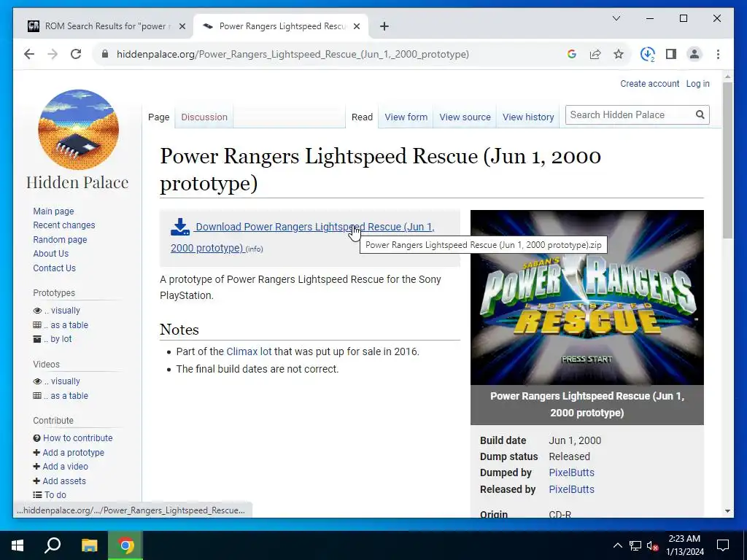This screenshot has height=560, width=747.
Task: Open the Discussion tab
Action: [x=204, y=117]
